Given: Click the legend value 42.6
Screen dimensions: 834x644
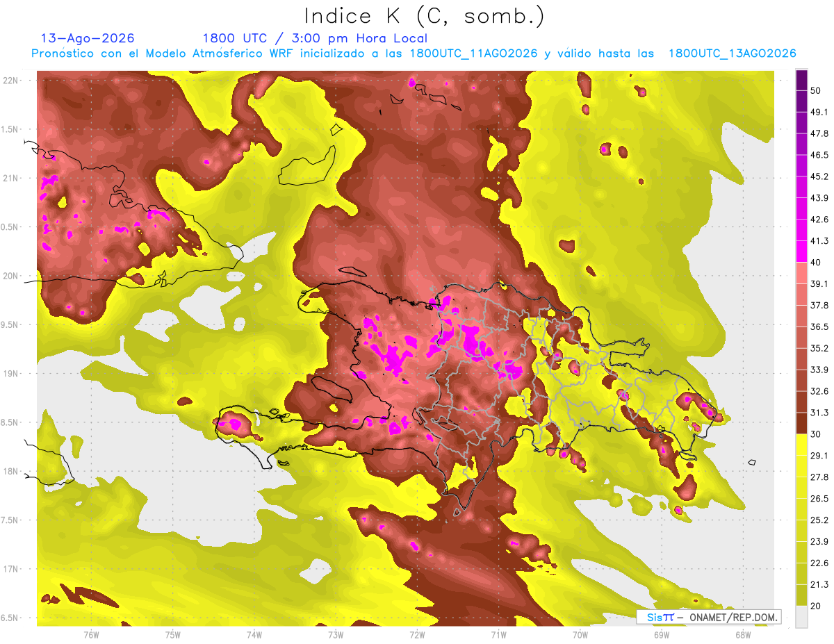Looking at the screenshot, I should [x=819, y=220].
